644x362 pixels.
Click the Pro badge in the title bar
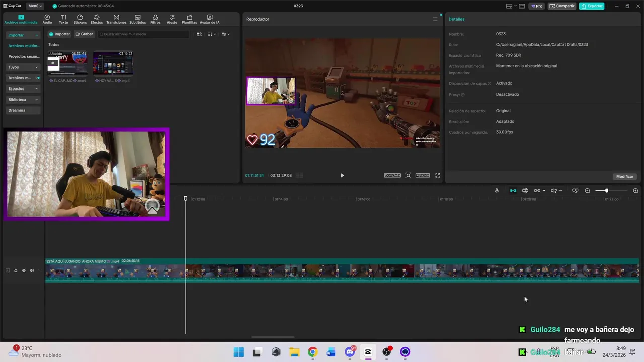point(536,6)
